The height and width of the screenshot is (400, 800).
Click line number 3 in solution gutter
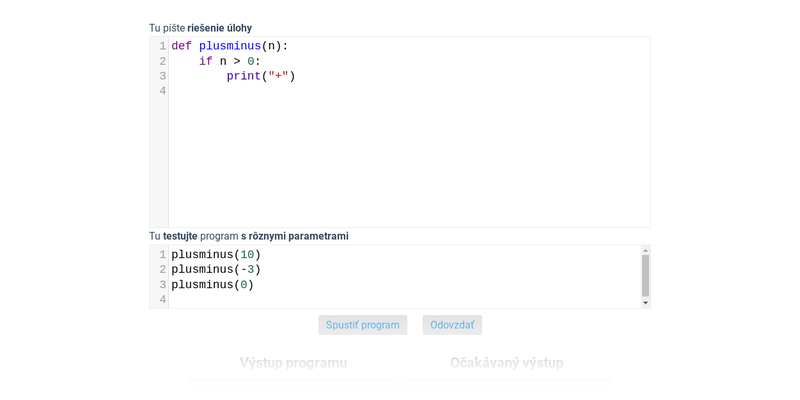pyautogui.click(x=163, y=76)
